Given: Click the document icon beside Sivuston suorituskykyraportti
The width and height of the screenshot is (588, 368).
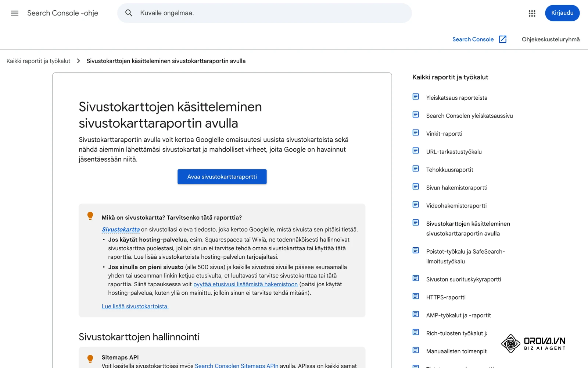Looking at the screenshot, I should point(416,278).
